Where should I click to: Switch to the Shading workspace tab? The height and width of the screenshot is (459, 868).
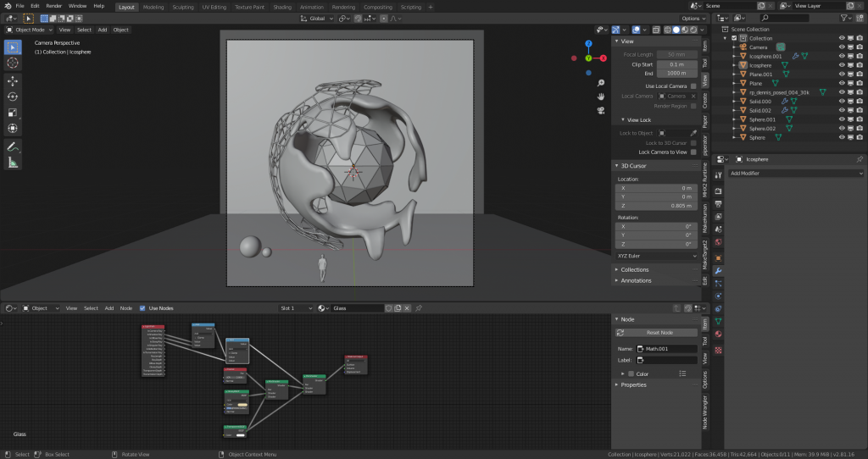click(281, 7)
